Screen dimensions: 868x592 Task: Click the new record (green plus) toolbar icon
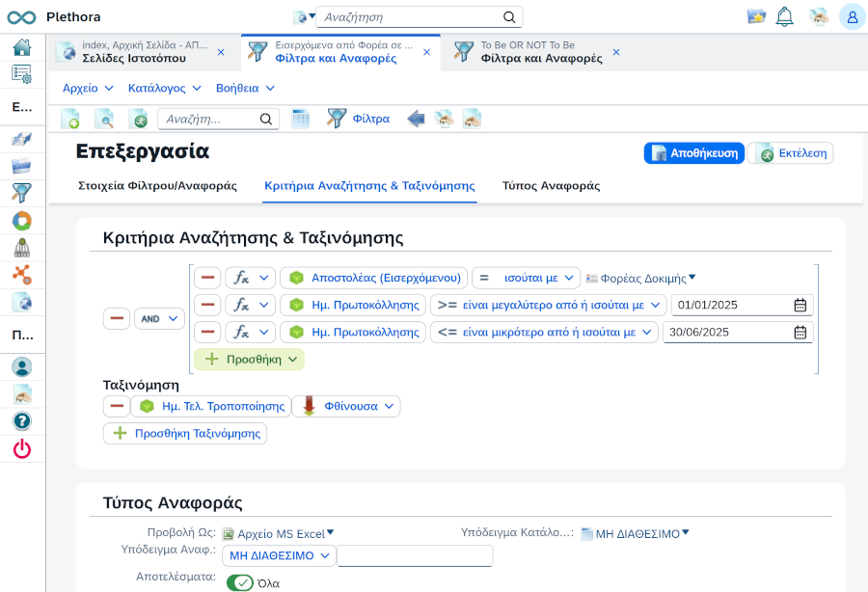pyautogui.click(x=71, y=118)
